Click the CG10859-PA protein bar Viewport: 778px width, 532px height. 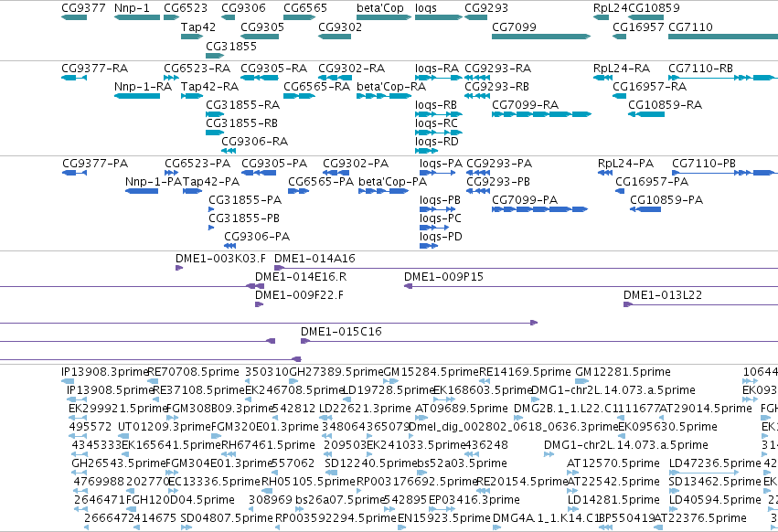[x=645, y=209]
